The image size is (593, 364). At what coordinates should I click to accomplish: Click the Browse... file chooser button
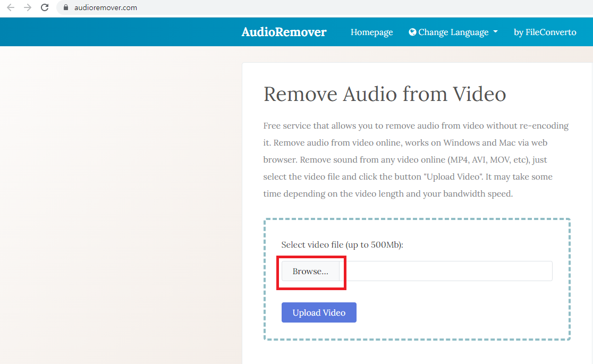(310, 272)
